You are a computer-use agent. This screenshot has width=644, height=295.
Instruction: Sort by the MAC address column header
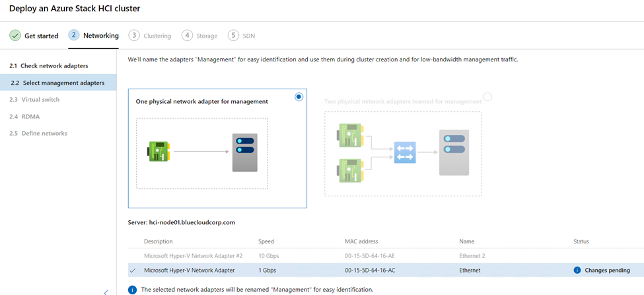click(361, 241)
